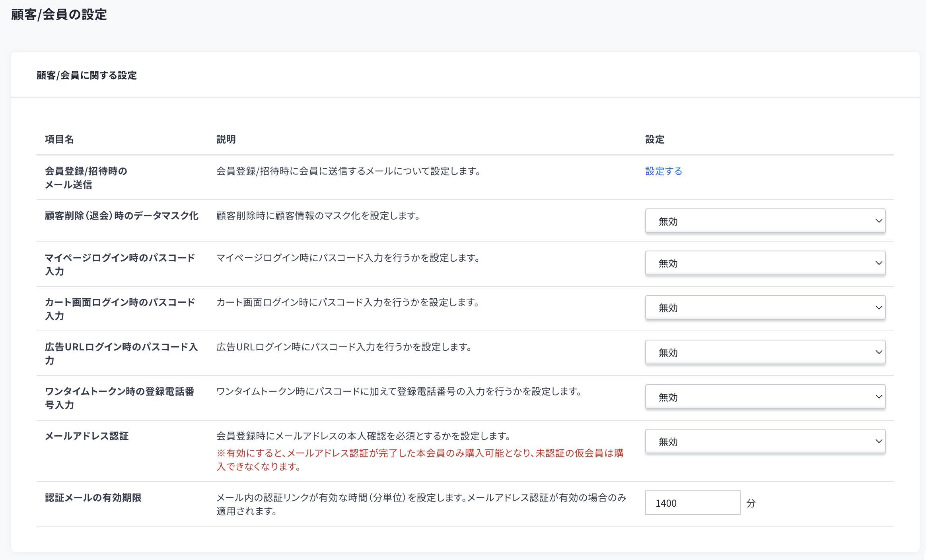
Task: Click the 顧客削除(退会)時のデータマスク化 row label
Action: pyautogui.click(x=122, y=216)
